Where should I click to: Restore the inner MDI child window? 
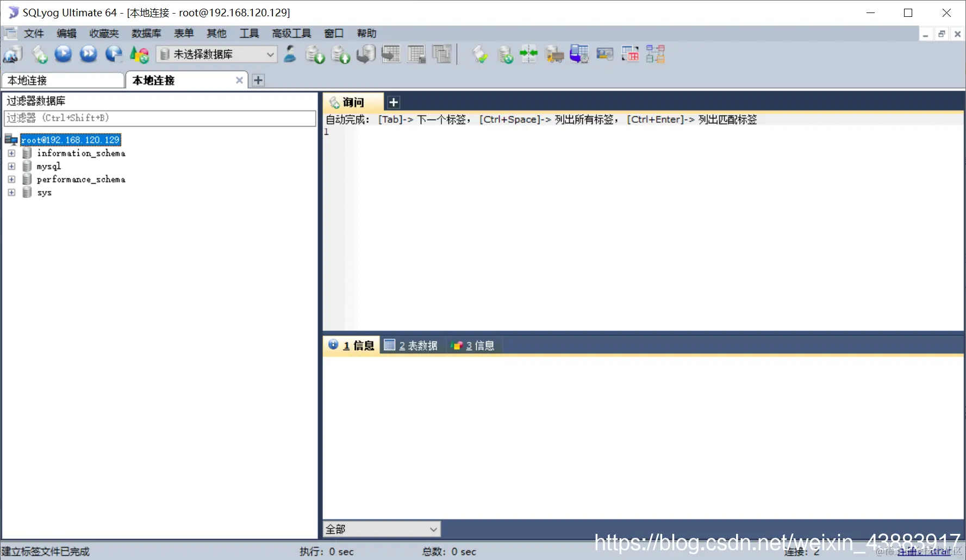pyautogui.click(x=942, y=34)
